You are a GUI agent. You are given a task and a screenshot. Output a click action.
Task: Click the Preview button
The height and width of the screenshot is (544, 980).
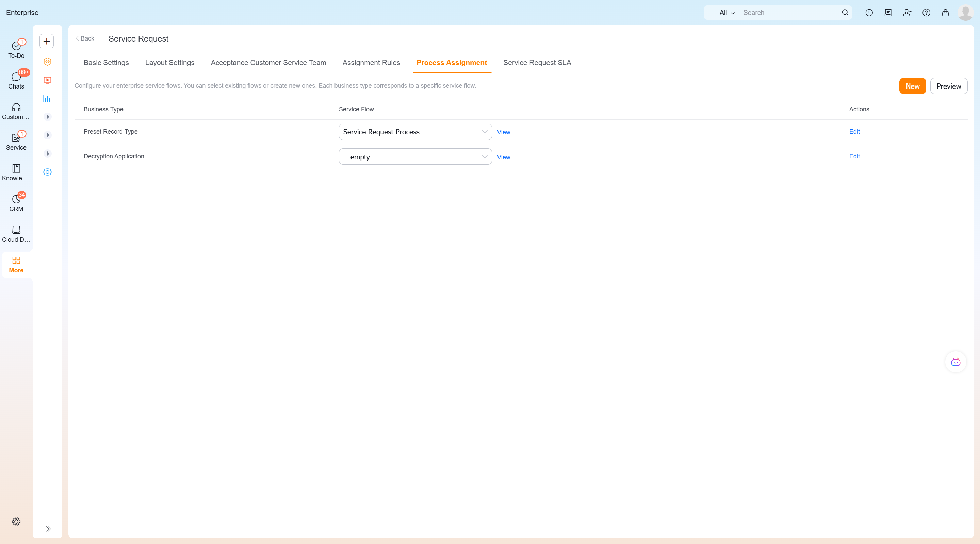(x=948, y=86)
